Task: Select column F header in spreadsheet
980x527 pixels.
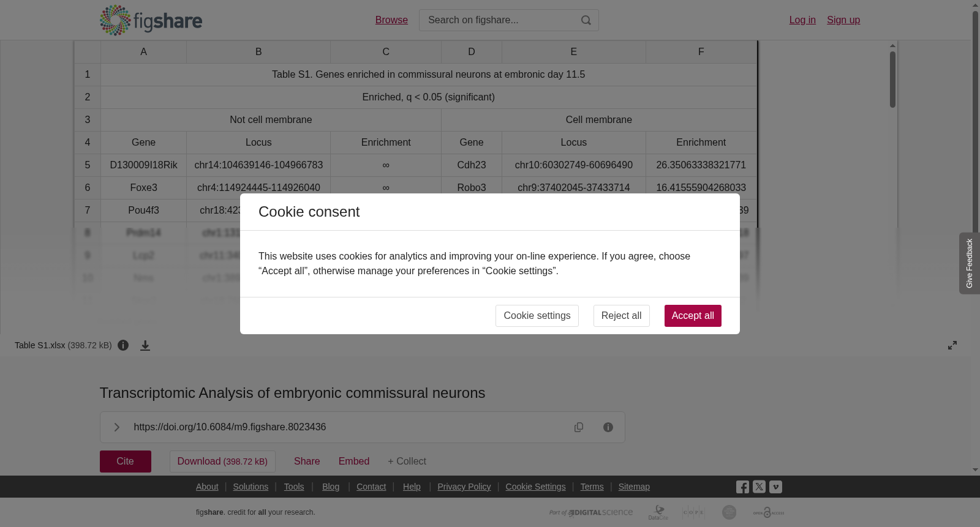Action: tap(701, 52)
